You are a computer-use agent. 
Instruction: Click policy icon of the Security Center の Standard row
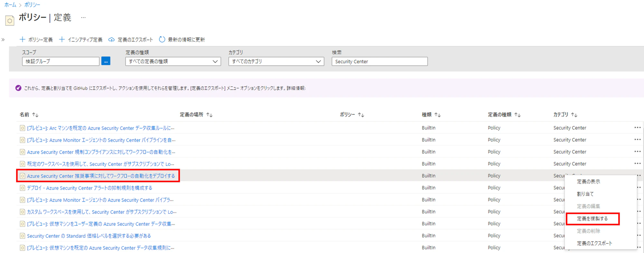coord(22,236)
